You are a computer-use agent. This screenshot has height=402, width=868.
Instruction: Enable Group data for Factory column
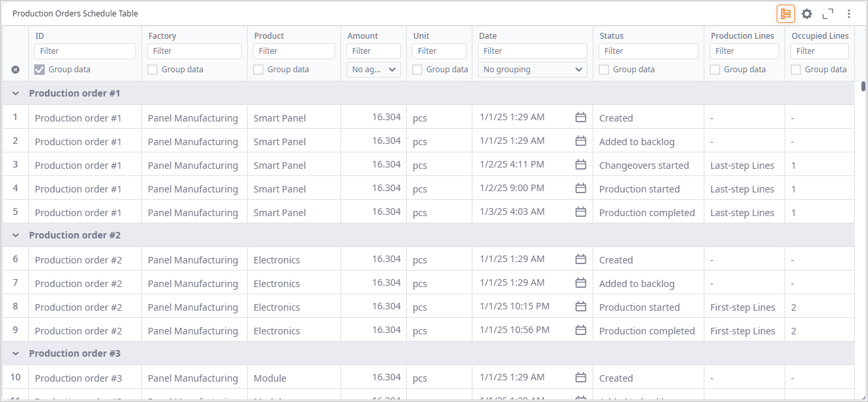[x=153, y=70]
